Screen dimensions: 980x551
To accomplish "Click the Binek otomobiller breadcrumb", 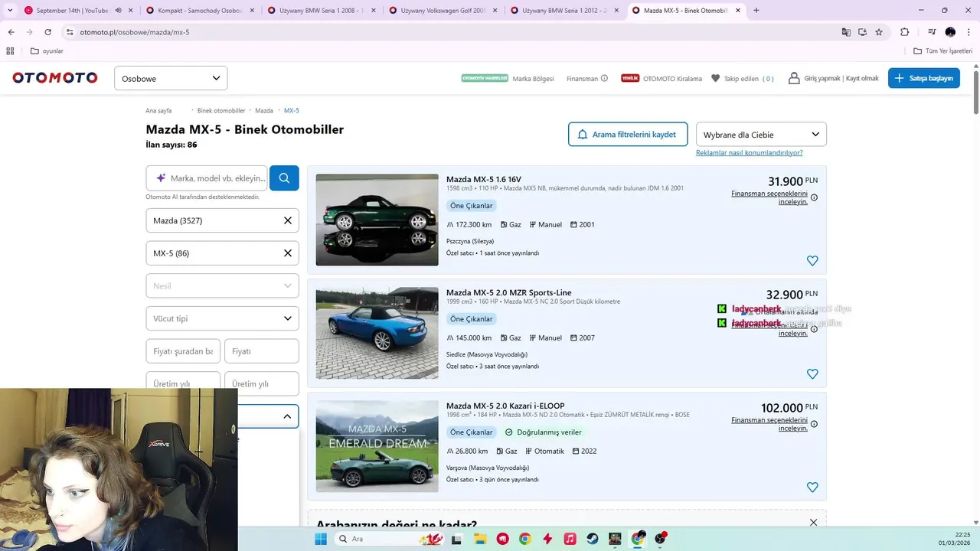I will [x=221, y=110].
